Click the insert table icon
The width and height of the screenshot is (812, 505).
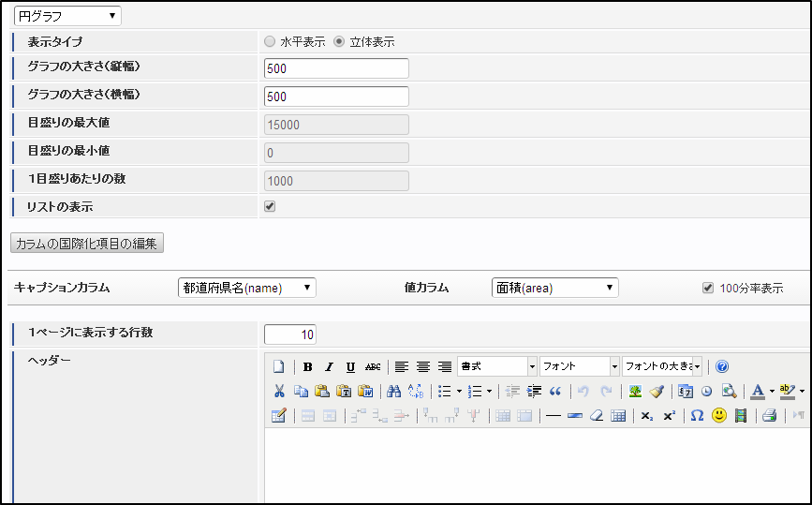[x=618, y=415]
